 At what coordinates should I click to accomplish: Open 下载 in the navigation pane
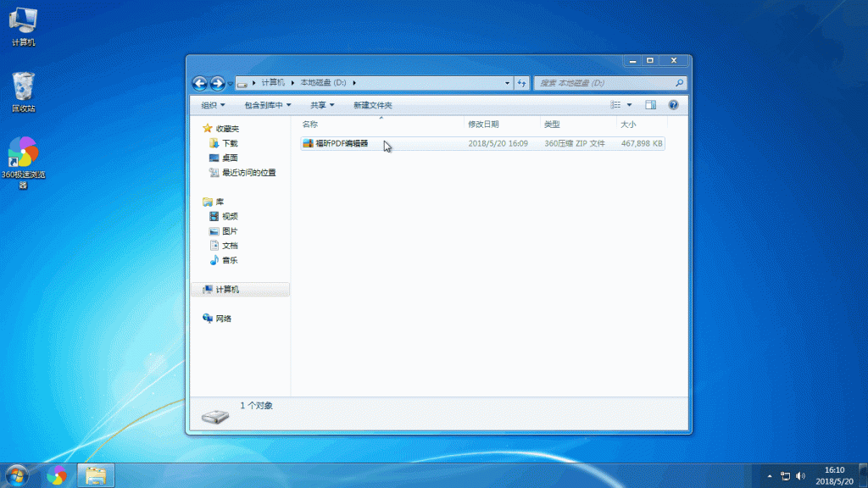[230, 143]
